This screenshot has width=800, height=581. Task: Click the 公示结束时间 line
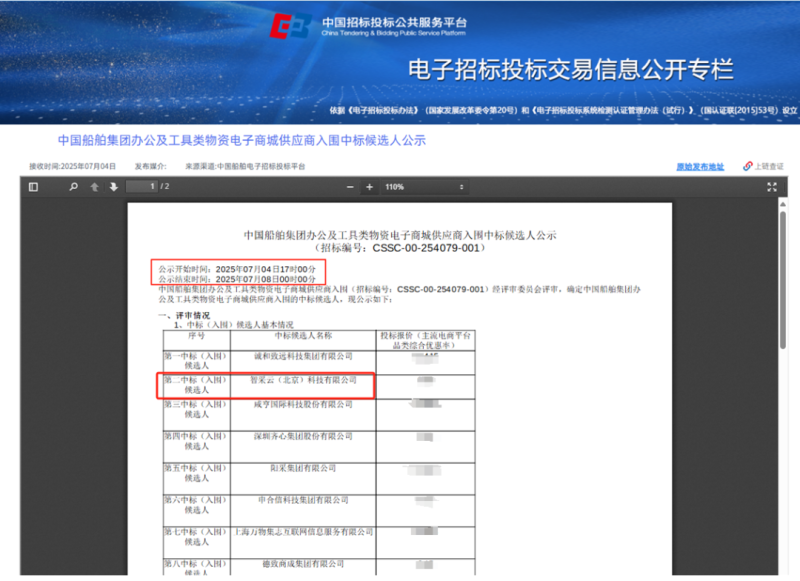[237, 279]
